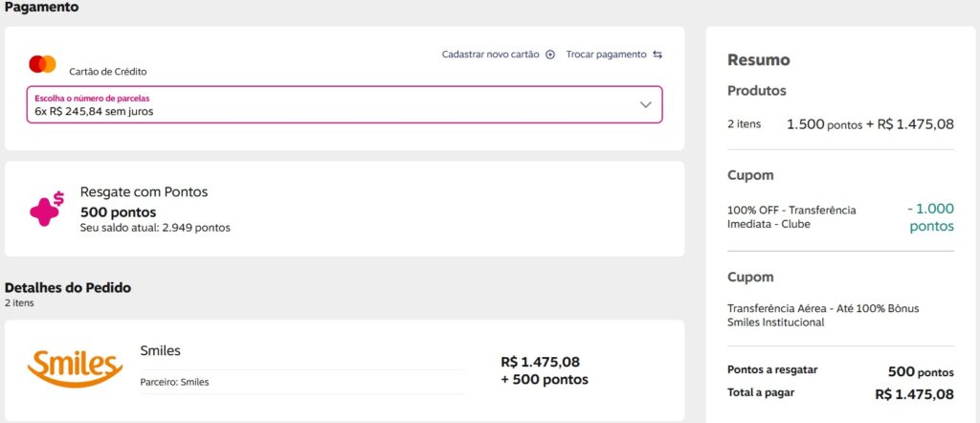
Task: Click the swap arrows icon beside Trocar pagamento
Action: coord(657,55)
